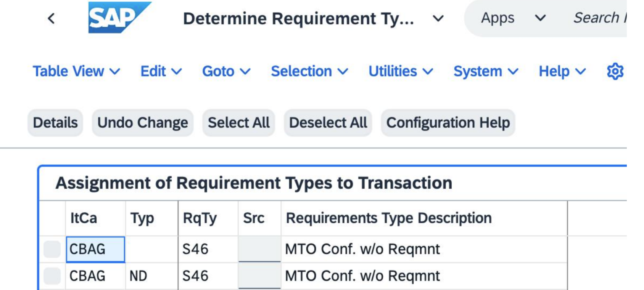Expand the Determine Requirement Ty... title dropdown
This screenshot has width=644, height=290.
[x=438, y=18]
